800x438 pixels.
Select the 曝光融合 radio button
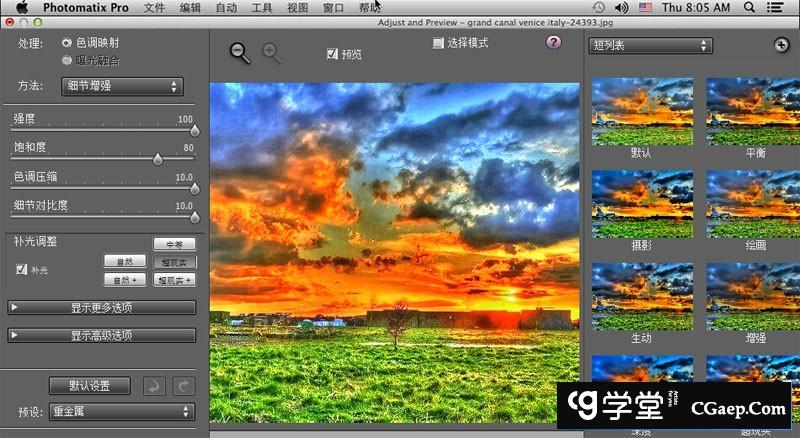tap(67, 59)
